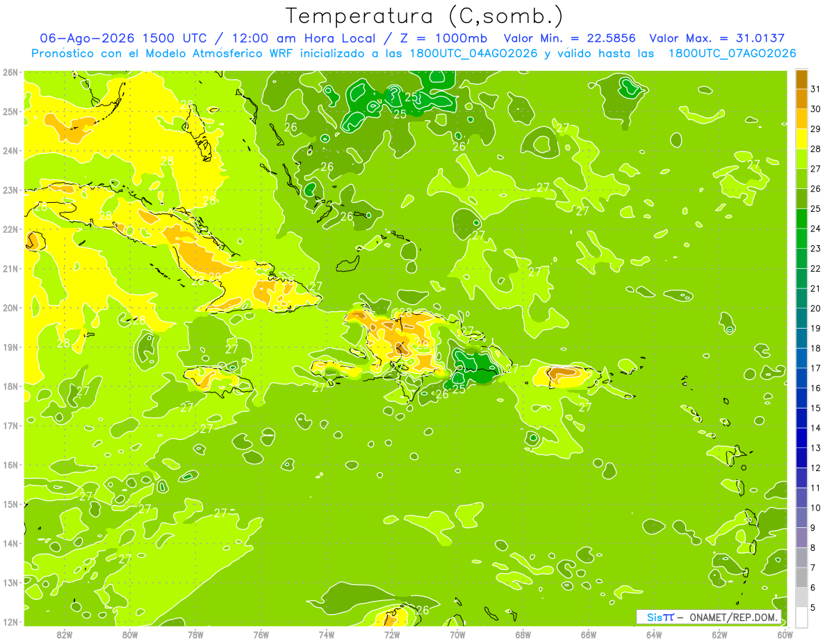Click the '68W' longitude axis label
This screenshot has height=644, width=834.
pyautogui.click(x=523, y=634)
